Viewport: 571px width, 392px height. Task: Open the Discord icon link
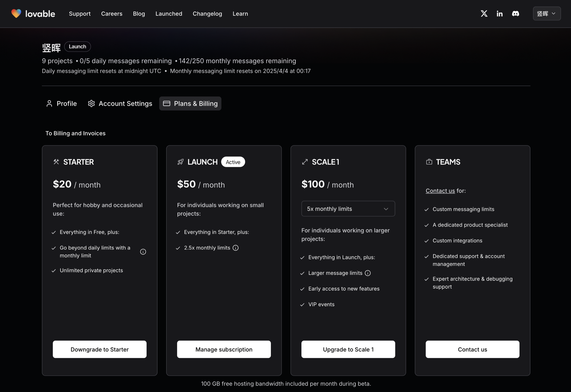[515, 14]
